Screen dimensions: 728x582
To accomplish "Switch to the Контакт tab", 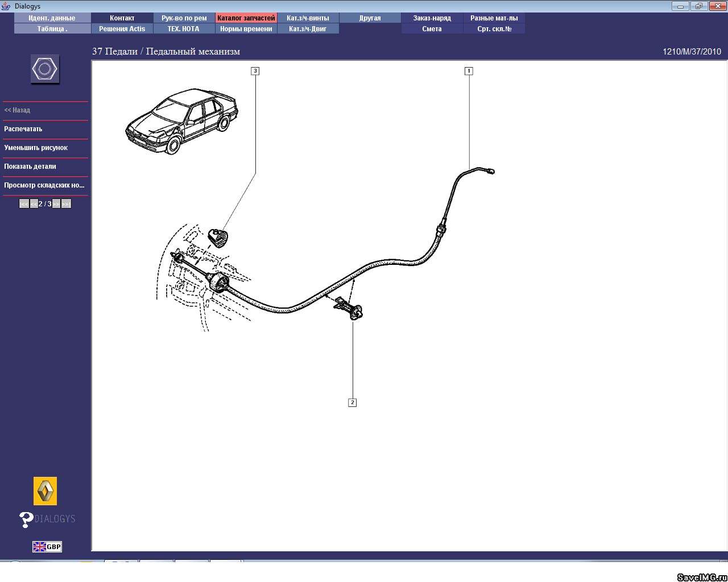I will pos(122,18).
